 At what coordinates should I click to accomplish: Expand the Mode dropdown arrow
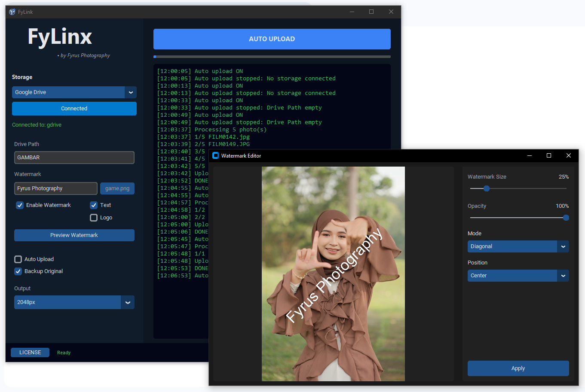click(563, 246)
